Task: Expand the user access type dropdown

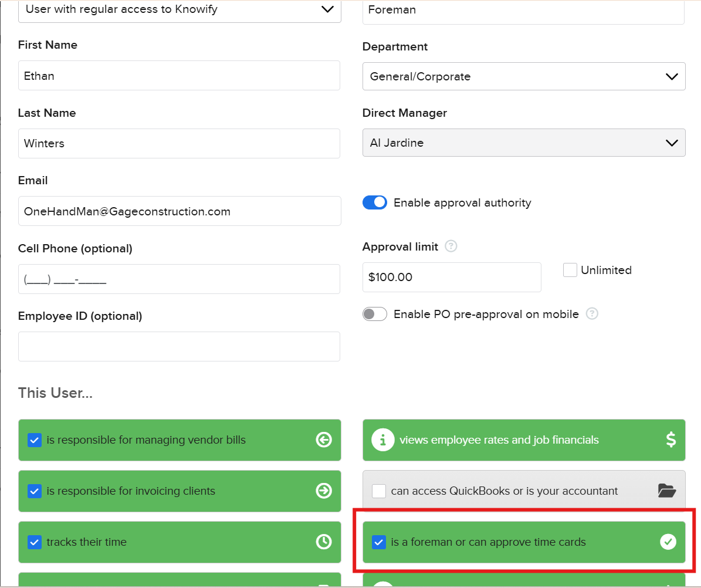Action: pyautogui.click(x=180, y=10)
